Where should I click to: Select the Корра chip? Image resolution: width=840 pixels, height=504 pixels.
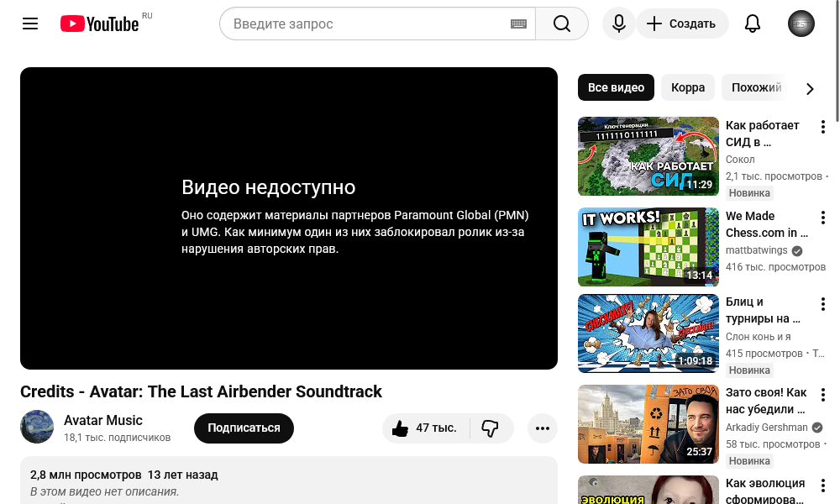[688, 87]
